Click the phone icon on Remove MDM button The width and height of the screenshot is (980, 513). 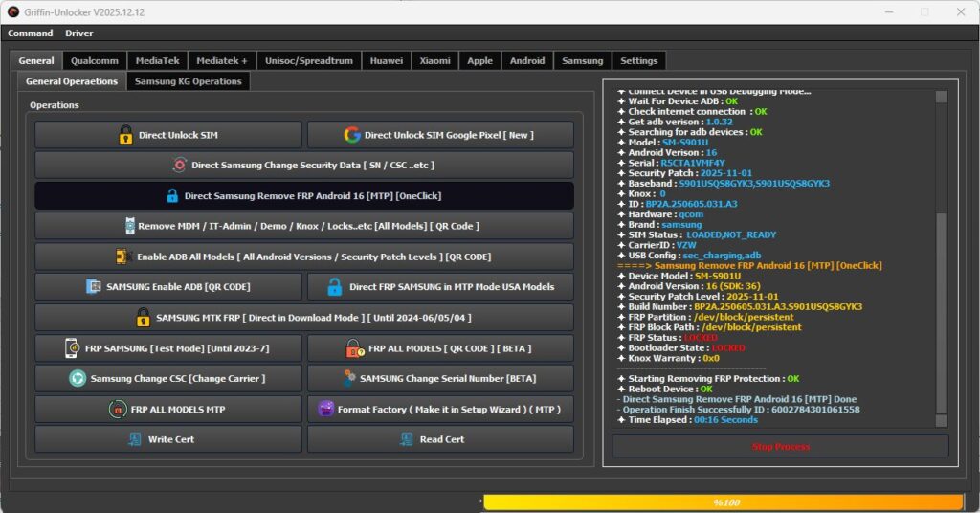[129, 226]
